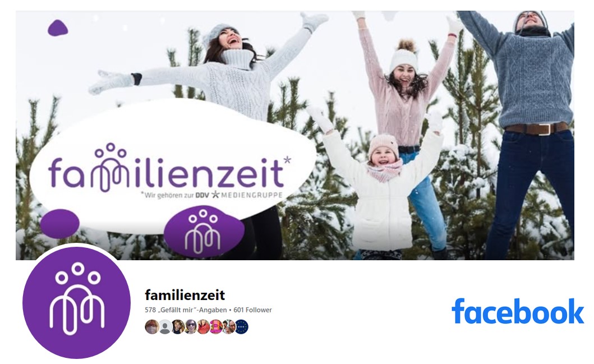The image size is (594, 364).
Task: Open the pink-colored follower avatar
Action: (x=216, y=327)
